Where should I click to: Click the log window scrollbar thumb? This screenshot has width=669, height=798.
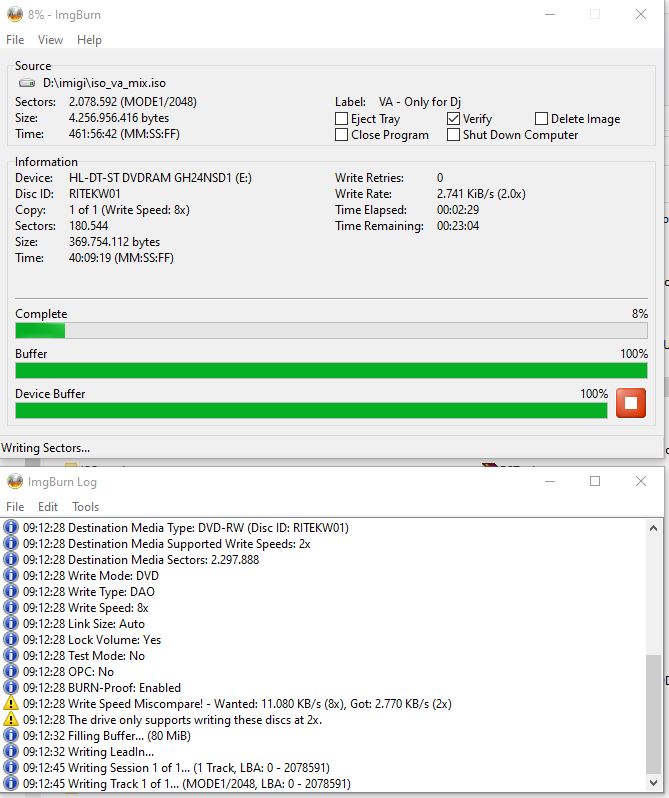click(x=653, y=715)
